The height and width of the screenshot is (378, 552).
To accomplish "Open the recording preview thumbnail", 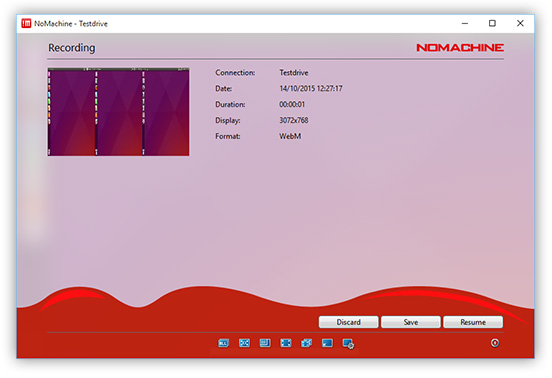I will [118, 112].
